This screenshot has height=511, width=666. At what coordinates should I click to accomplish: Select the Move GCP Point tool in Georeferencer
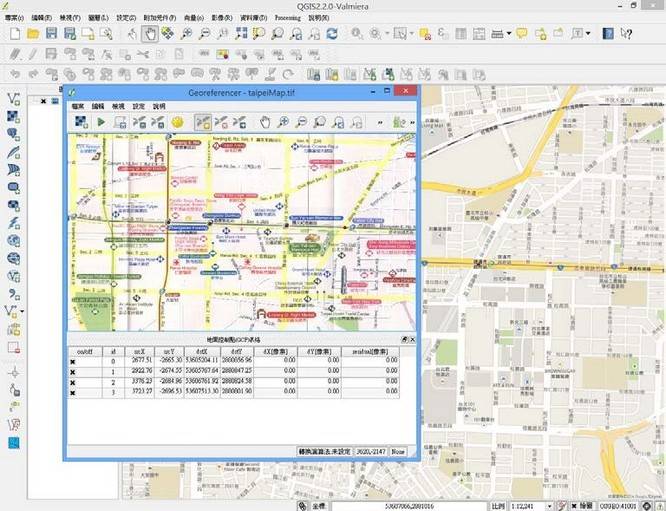click(240, 122)
